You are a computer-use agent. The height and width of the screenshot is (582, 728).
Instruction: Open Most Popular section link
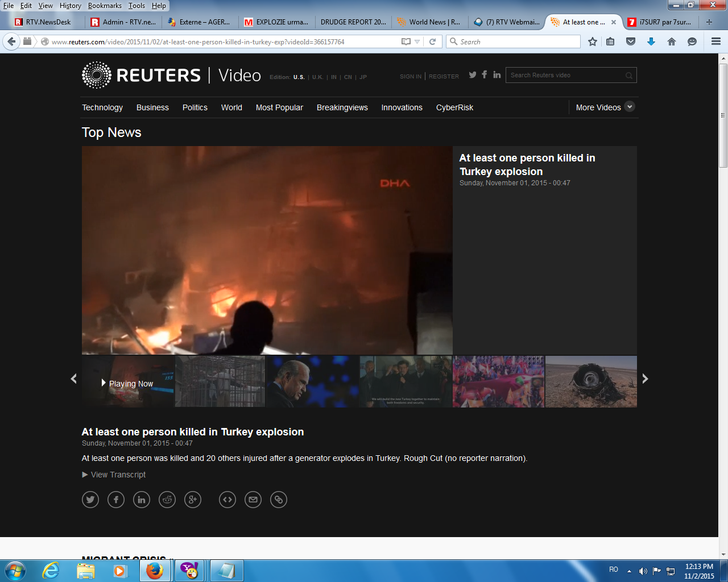click(279, 107)
